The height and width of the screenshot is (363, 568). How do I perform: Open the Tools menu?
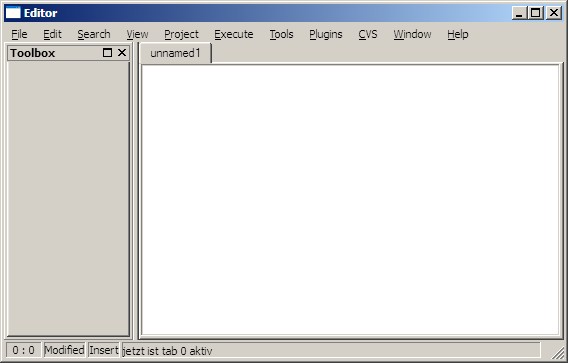point(281,34)
